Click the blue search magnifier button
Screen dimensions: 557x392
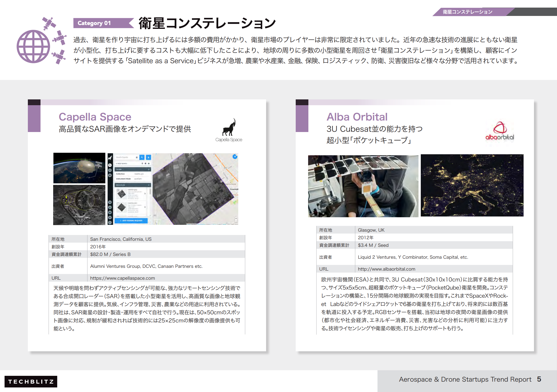(x=142, y=157)
